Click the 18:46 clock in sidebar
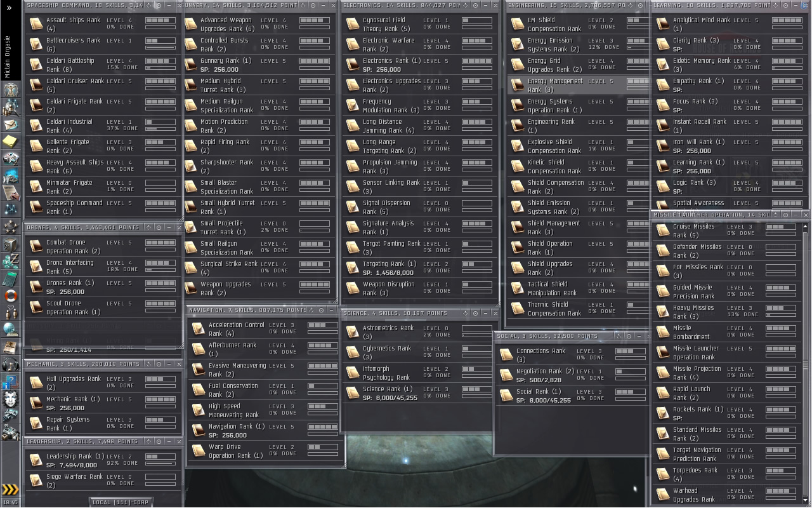 (10, 502)
